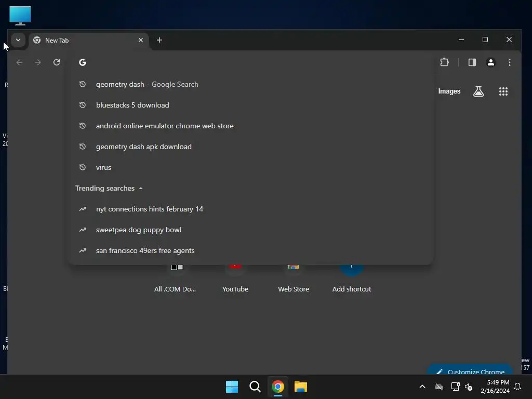Open network status tray icon

(x=455, y=387)
